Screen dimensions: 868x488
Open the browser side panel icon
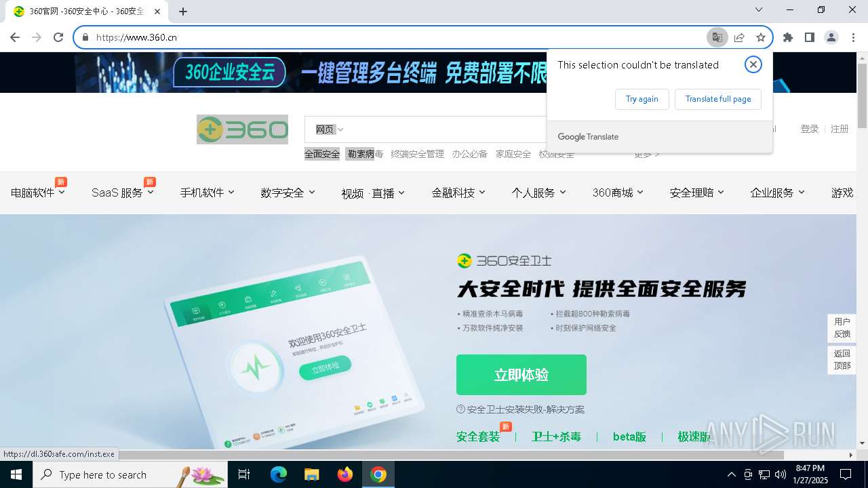pyautogui.click(x=809, y=37)
